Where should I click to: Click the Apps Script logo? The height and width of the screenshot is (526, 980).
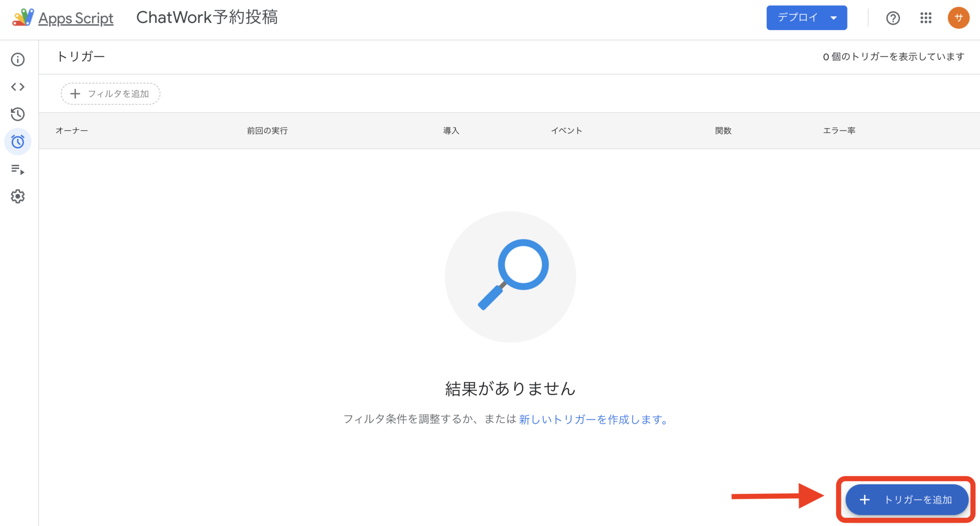23,18
